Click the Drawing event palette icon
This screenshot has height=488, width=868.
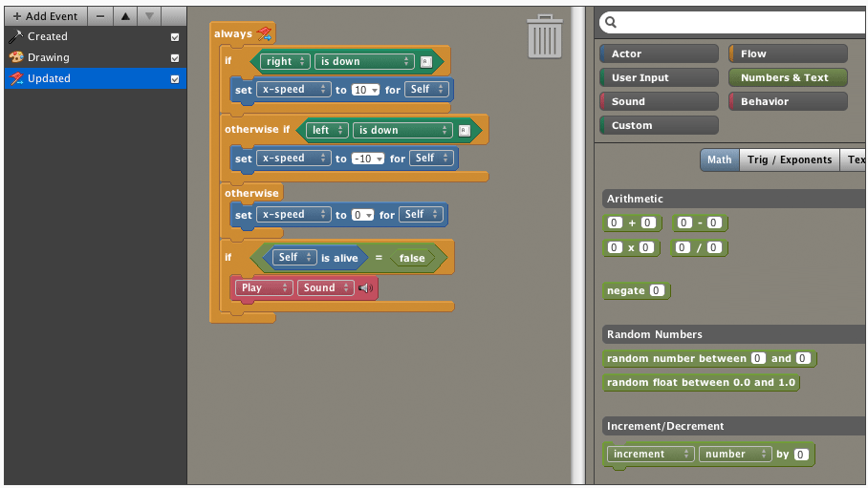pos(16,57)
